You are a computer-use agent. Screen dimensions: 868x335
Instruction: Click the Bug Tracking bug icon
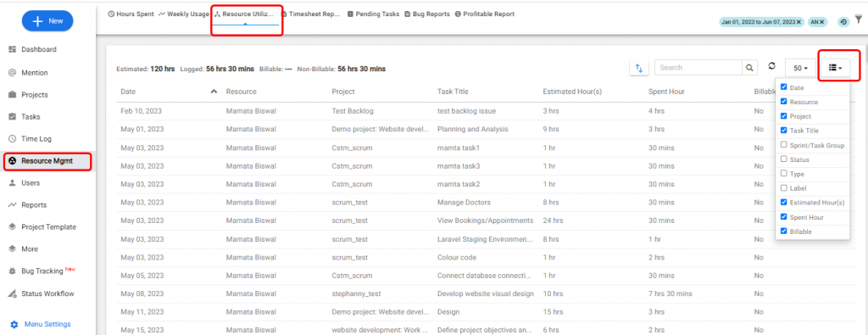[x=12, y=271]
